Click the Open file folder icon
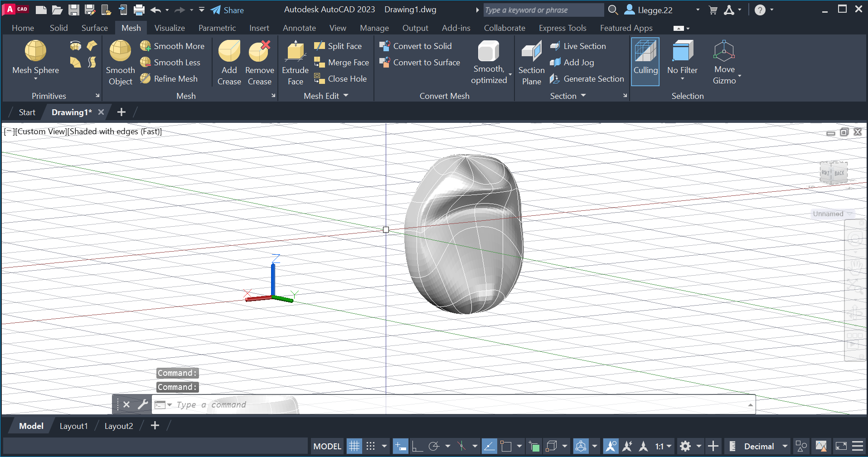Screen dimensions: 868x457 coord(57,10)
